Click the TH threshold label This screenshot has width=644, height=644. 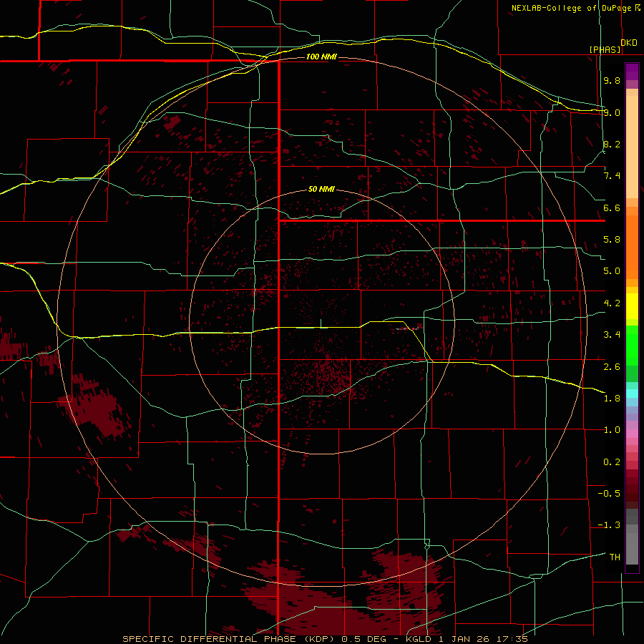pos(615,557)
